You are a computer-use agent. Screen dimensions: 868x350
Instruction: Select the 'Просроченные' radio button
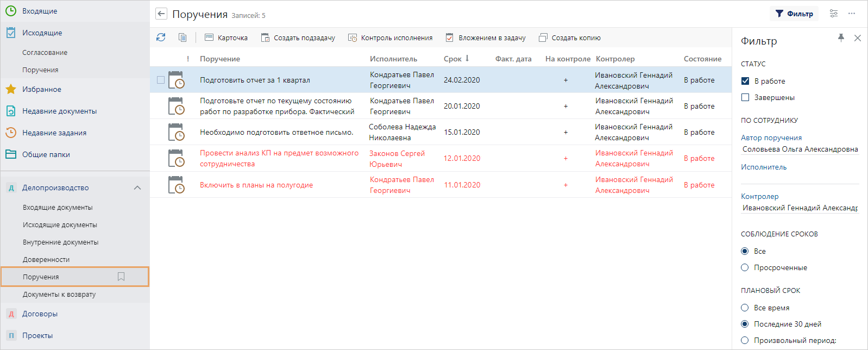point(745,267)
